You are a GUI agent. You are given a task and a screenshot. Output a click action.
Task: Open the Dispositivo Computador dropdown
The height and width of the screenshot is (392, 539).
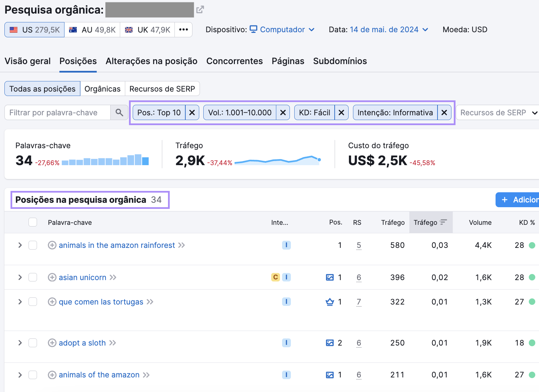(x=282, y=30)
